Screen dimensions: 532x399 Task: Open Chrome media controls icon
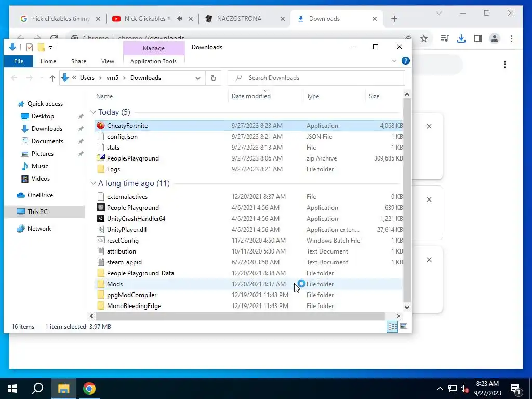pos(445,38)
